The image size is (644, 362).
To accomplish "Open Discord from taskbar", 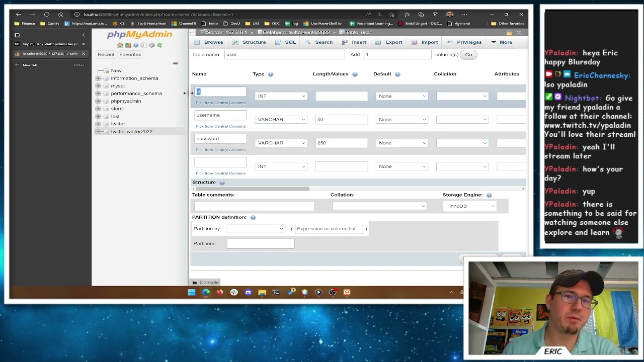I will (248, 292).
